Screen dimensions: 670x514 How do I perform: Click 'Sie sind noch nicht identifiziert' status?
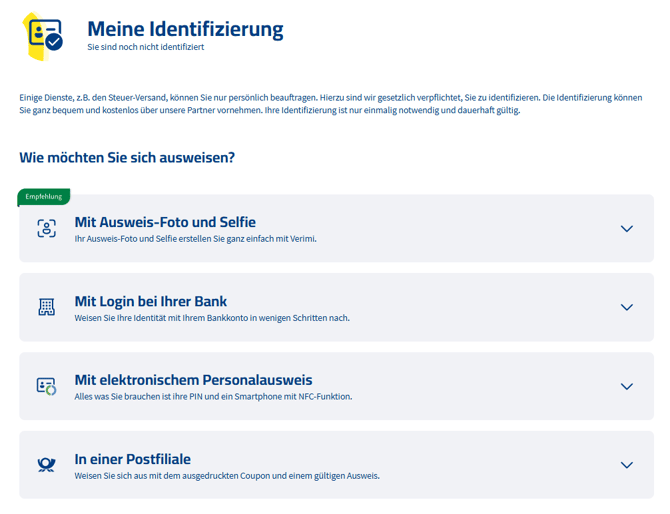(145, 48)
